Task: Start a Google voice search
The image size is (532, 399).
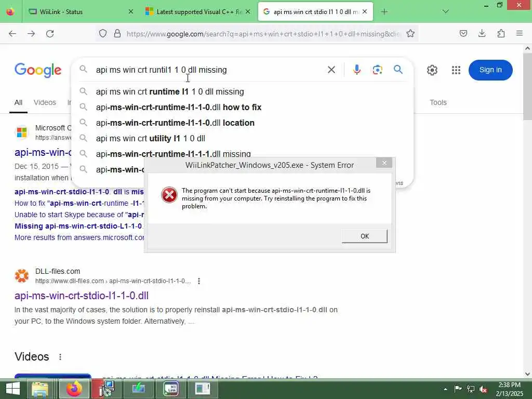Action: coord(356,70)
